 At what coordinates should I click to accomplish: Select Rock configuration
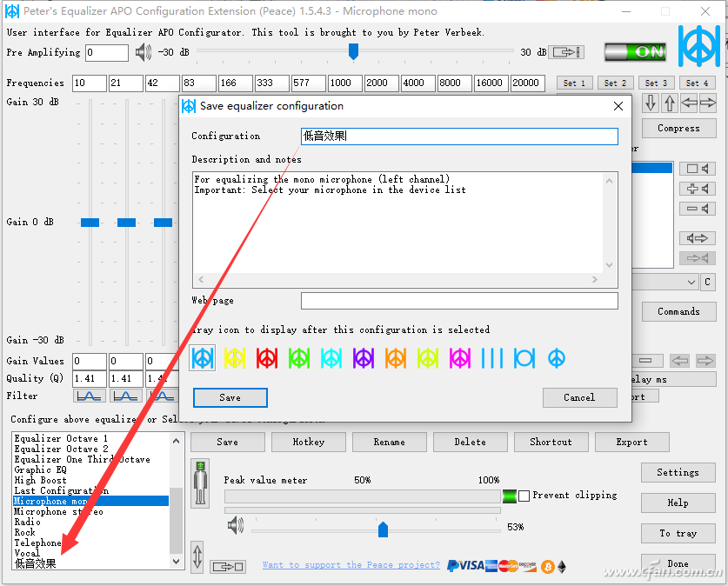[24, 532]
